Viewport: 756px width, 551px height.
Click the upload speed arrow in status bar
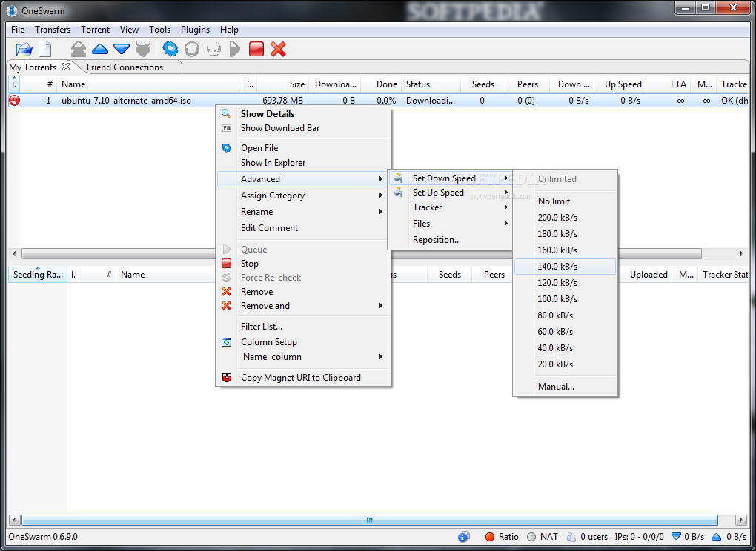pyautogui.click(x=717, y=536)
